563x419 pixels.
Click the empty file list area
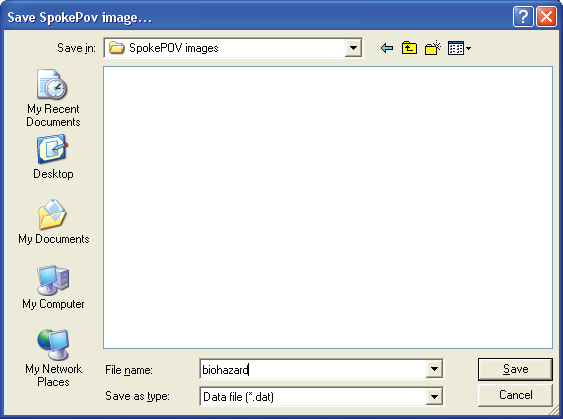point(328,207)
